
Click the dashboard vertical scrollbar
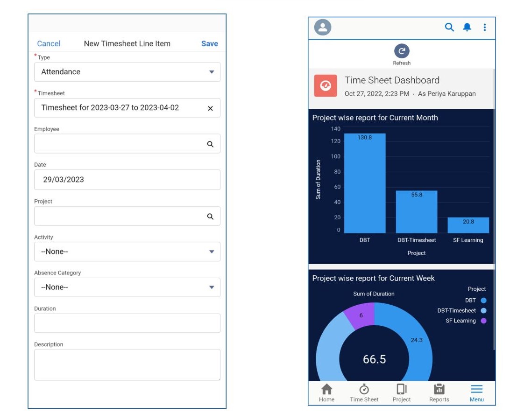[494, 210]
